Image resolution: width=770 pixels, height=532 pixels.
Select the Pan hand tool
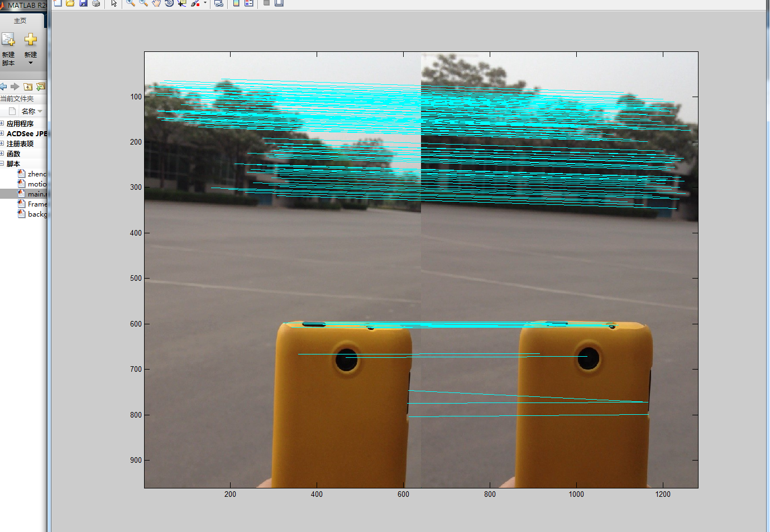coord(156,3)
